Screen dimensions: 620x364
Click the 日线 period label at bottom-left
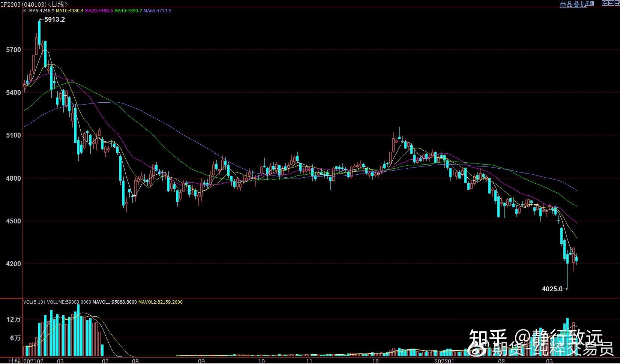14,361
